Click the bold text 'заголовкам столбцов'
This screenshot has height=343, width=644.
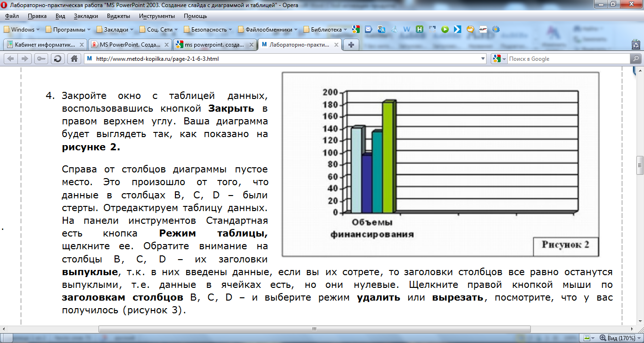[x=123, y=297]
